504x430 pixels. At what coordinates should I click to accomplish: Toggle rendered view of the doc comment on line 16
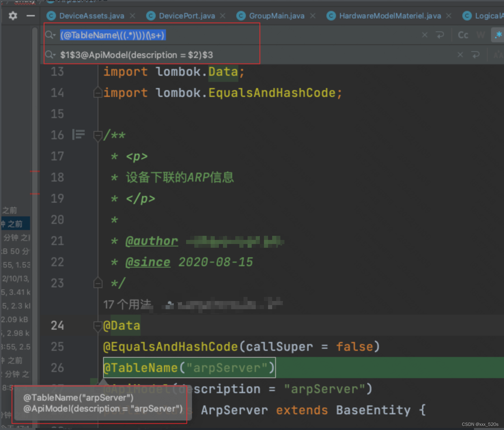79,134
